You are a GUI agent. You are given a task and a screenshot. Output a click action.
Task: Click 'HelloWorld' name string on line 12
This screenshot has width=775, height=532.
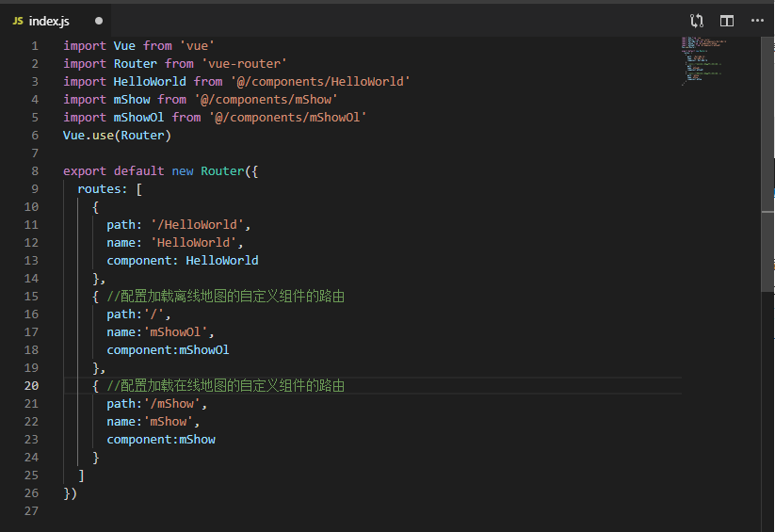193,243
